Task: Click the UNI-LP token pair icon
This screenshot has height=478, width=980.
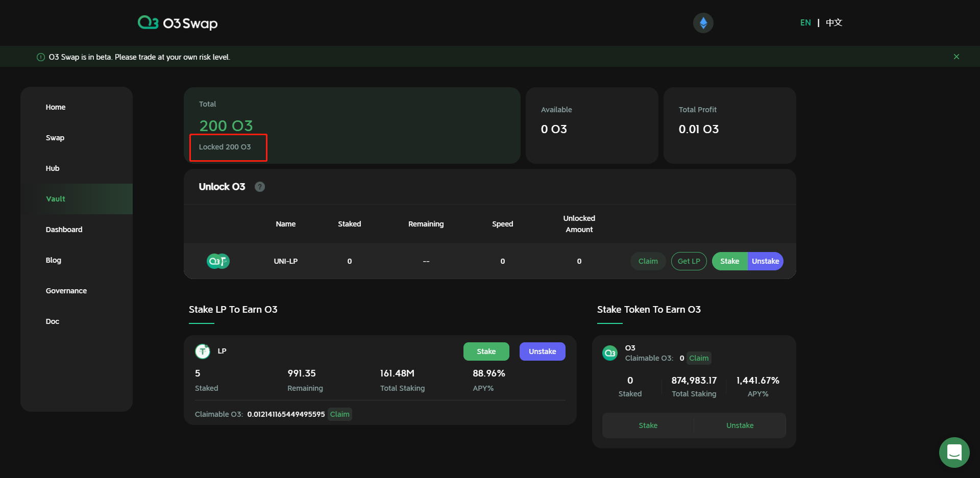Action: pos(218,261)
